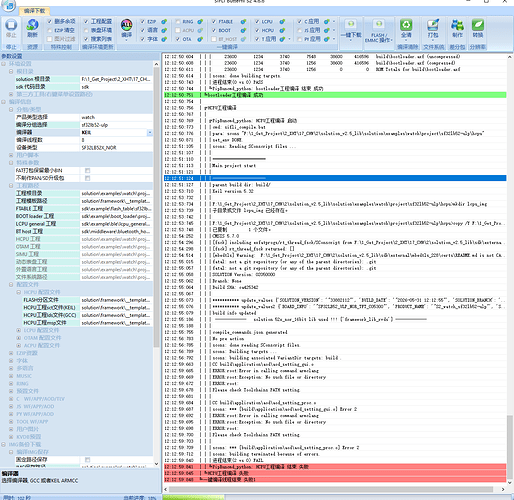This screenshot has width=514, height=500.
Task: Expand the 用户脚本 tree node
Action: pos(11,155)
